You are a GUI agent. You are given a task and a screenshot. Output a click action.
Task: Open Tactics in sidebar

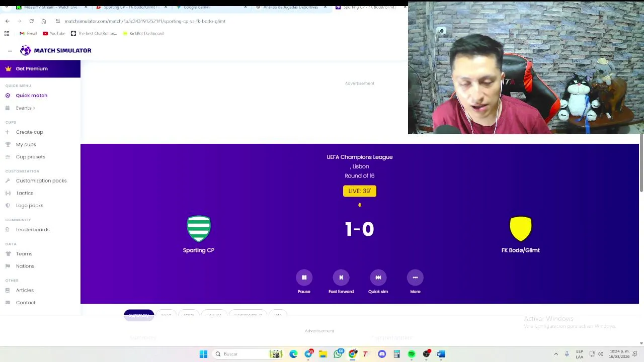[24, 193]
